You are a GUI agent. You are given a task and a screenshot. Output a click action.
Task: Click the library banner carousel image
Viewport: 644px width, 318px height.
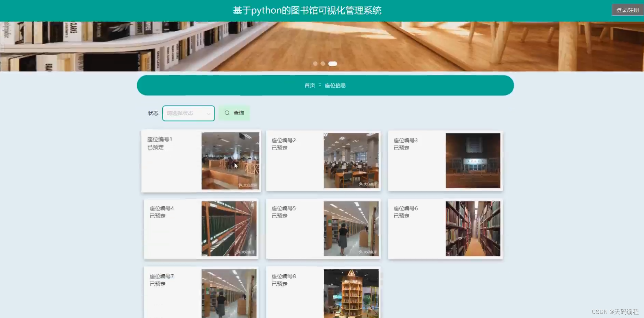[x=322, y=46]
